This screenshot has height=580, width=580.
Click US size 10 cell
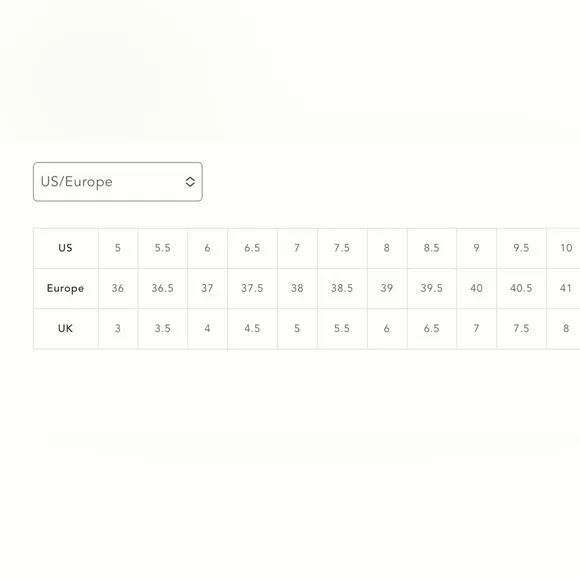click(x=563, y=248)
